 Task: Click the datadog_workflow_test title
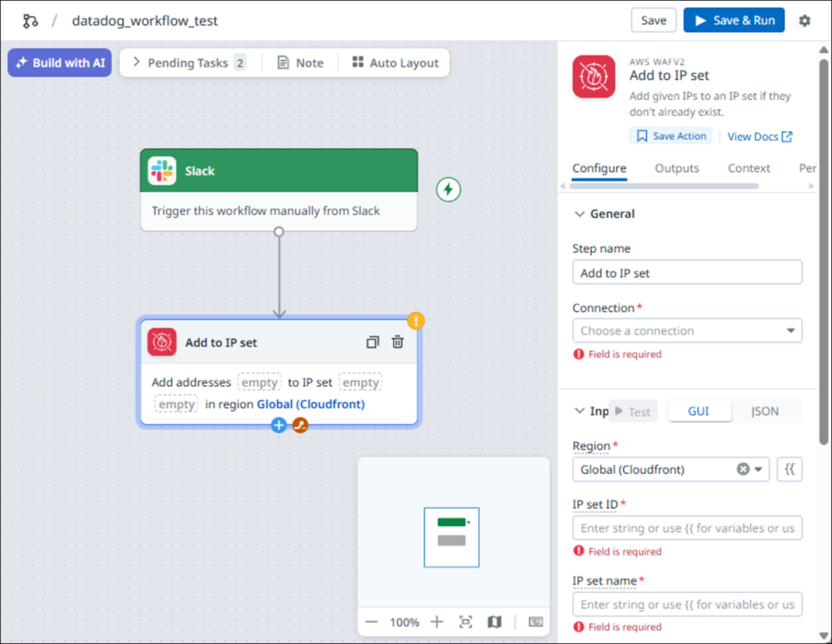[145, 20]
